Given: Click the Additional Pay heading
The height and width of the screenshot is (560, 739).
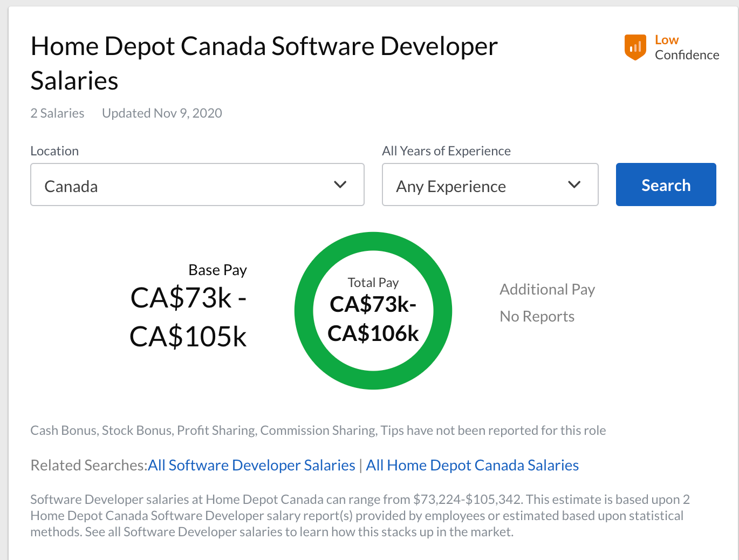Looking at the screenshot, I should point(548,289).
